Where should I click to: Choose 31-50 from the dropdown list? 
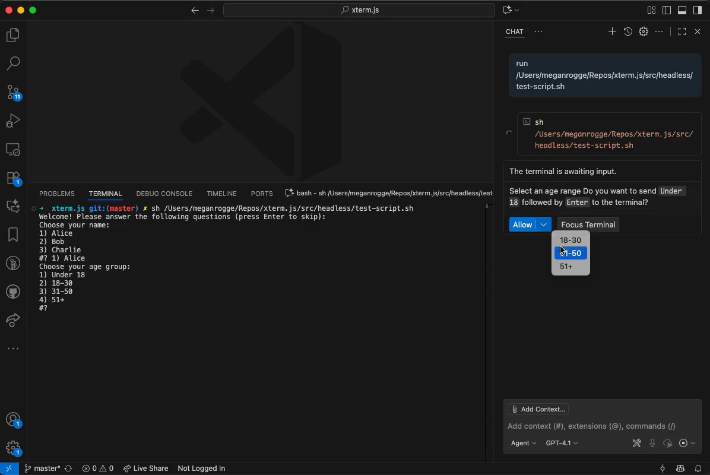click(x=571, y=253)
